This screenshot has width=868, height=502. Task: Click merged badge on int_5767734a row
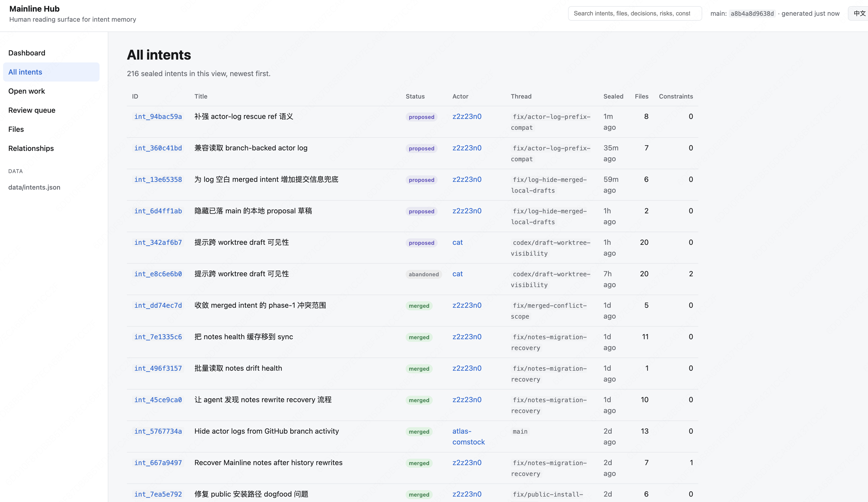coord(419,432)
